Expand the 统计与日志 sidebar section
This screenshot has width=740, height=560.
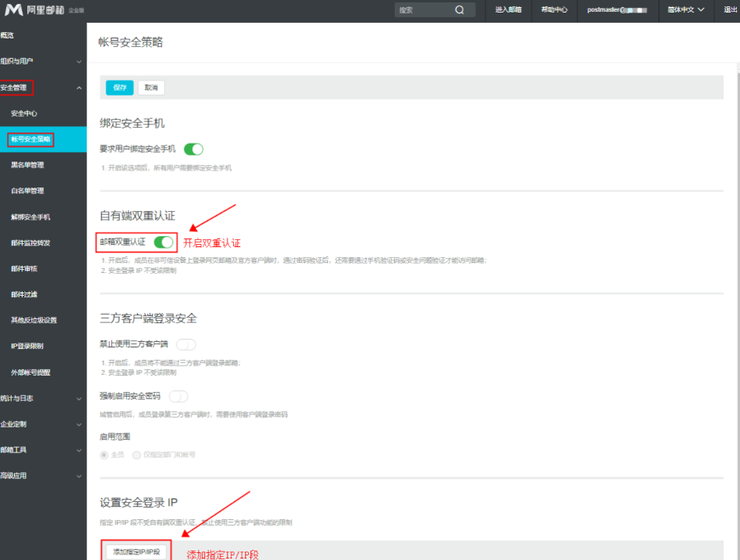[x=43, y=398]
